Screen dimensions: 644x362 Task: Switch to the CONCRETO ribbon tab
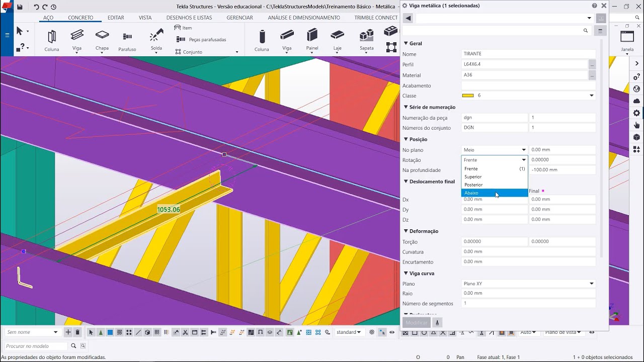[x=80, y=18]
